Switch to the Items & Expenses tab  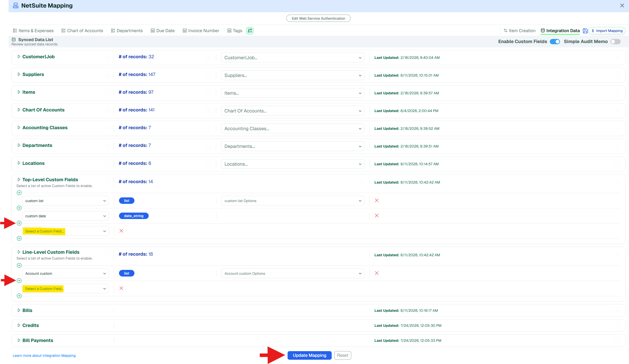click(33, 31)
